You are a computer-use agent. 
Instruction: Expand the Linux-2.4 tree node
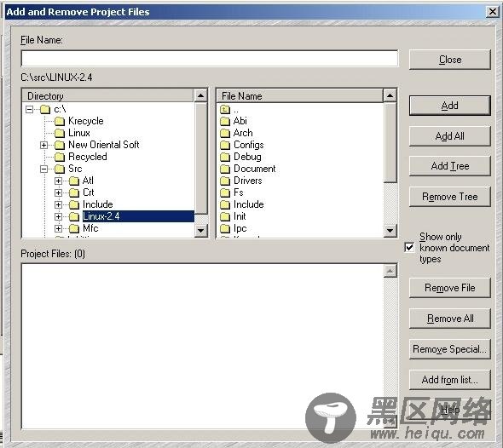(x=58, y=216)
